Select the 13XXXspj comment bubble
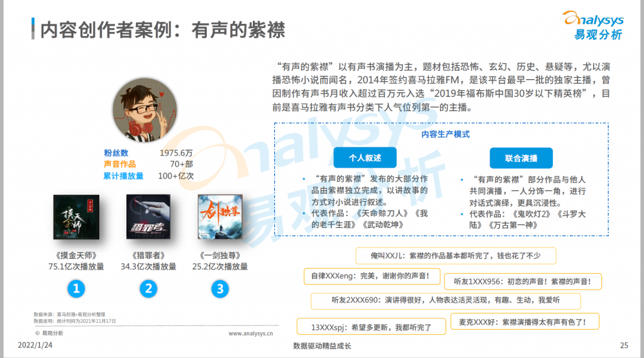 point(371,327)
